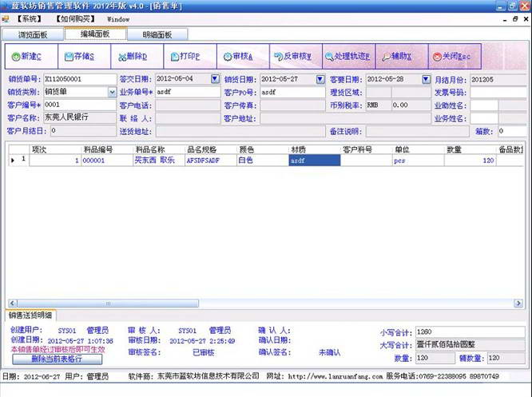Click the 删除当前表格行 button
The width and height of the screenshot is (532, 397).
tap(56, 359)
